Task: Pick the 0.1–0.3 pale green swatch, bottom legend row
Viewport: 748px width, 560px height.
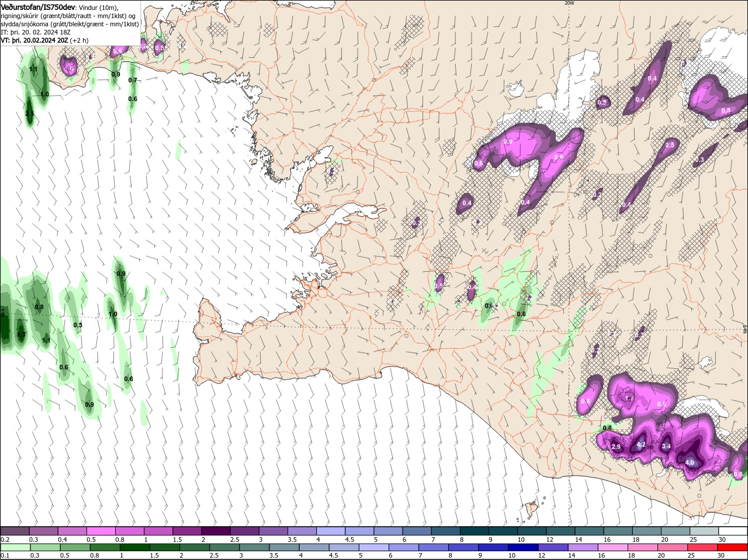Action: [16, 547]
